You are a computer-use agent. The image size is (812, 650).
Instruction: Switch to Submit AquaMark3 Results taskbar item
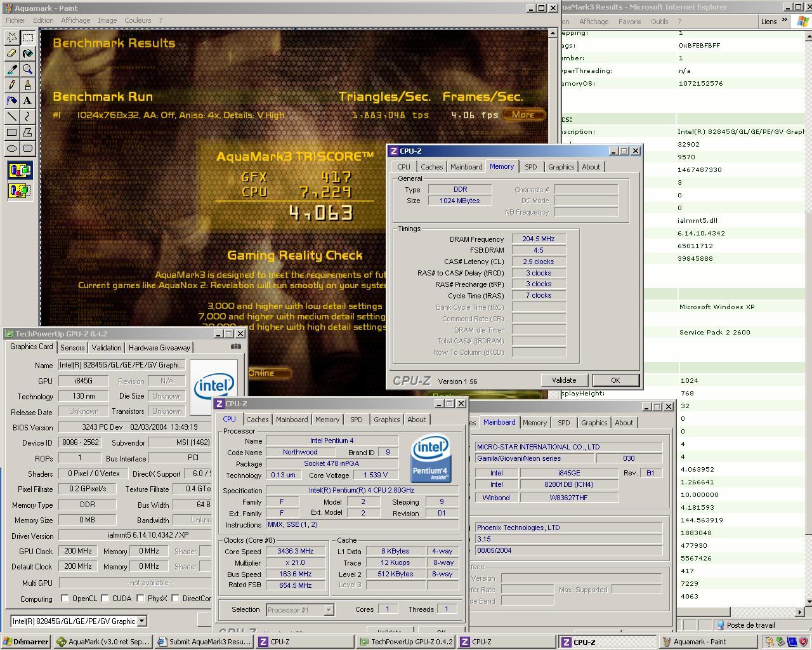[204, 642]
